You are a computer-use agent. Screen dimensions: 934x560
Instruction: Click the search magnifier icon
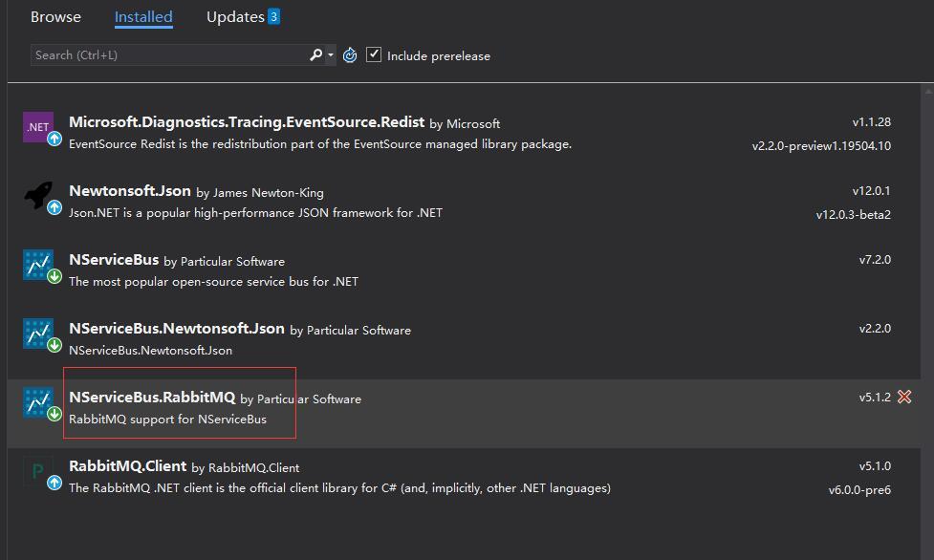point(315,54)
